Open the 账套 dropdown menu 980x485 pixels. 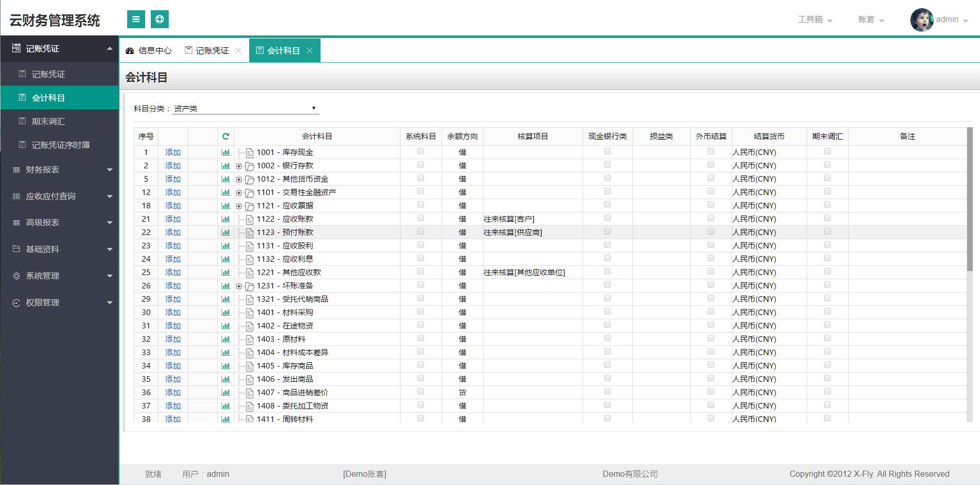[x=871, y=20]
